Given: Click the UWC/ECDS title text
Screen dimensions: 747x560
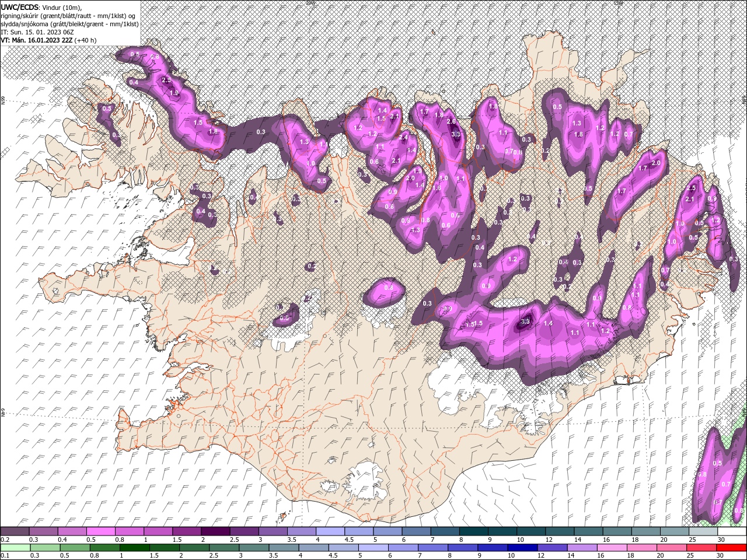Looking at the screenshot, I should (20, 7).
